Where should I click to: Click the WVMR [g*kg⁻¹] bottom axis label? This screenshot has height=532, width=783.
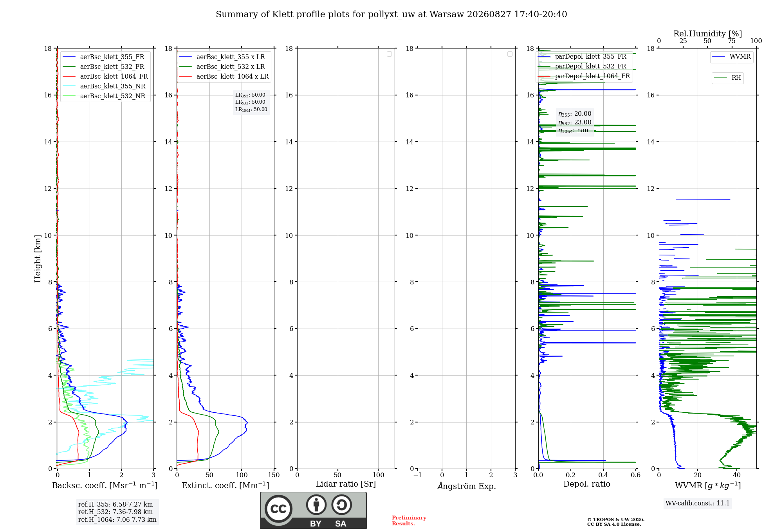[708, 485]
